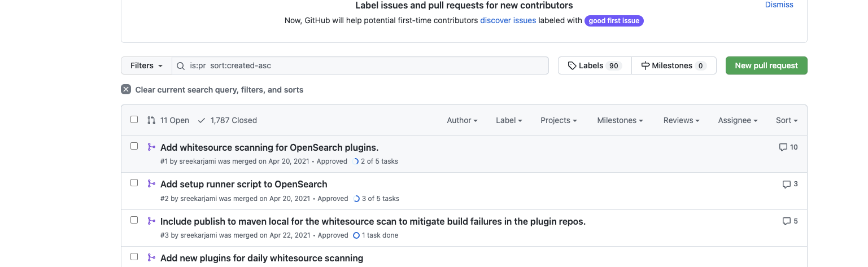Viewport: 868px width, 267px height.
Task: Click 'merged on Apr 22, 2021' text on PR #3
Action: 276,235
